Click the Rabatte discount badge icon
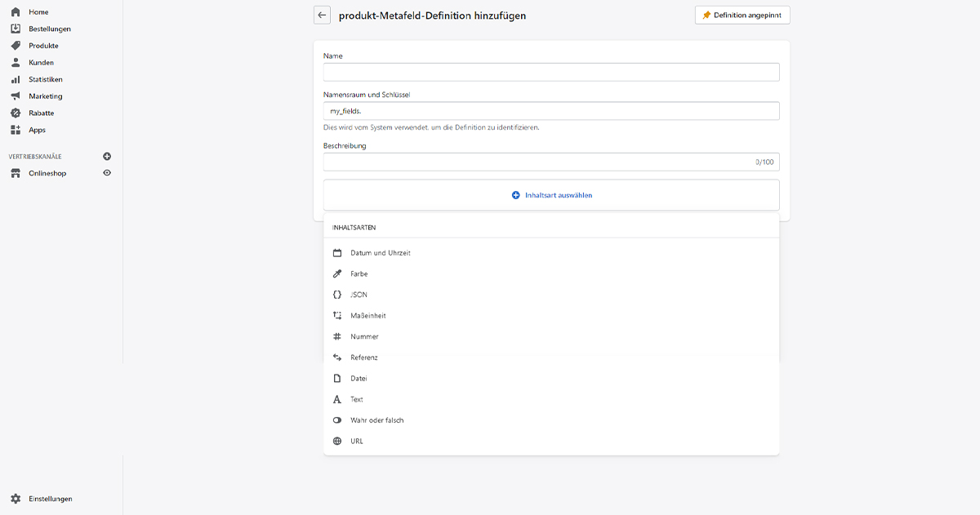This screenshot has height=515, width=980. [x=16, y=113]
